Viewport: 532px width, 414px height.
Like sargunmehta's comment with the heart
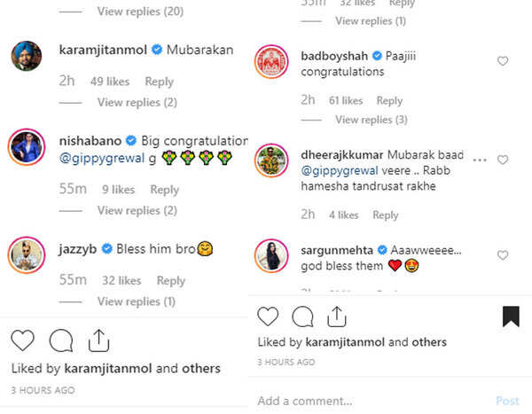(x=503, y=255)
